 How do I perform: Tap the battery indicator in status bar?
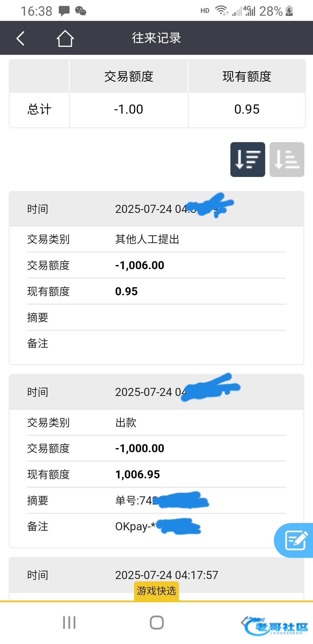(x=289, y=11)
